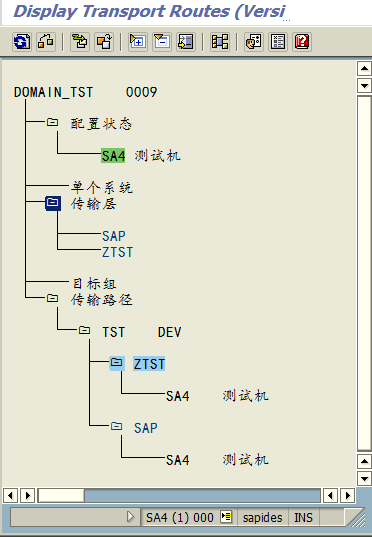The image size is (372, 537).
Task: Collapse the 传输层 folder node
Action: tap(53, 203)
